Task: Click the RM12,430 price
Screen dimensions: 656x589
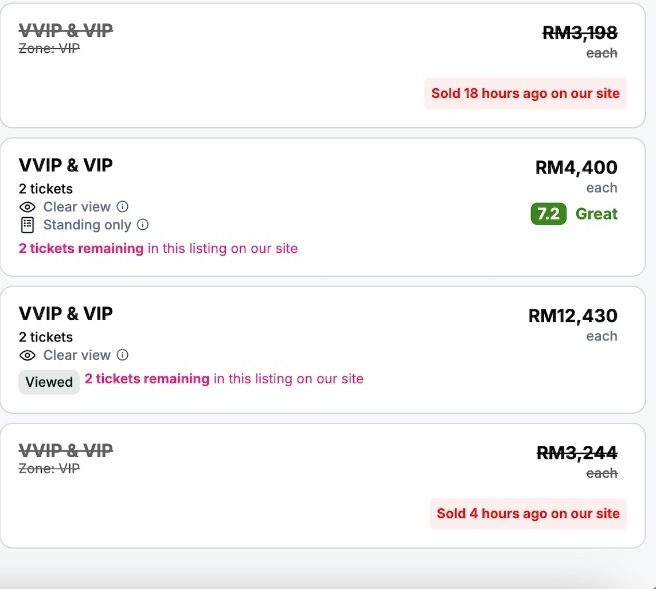Action: 573,316
